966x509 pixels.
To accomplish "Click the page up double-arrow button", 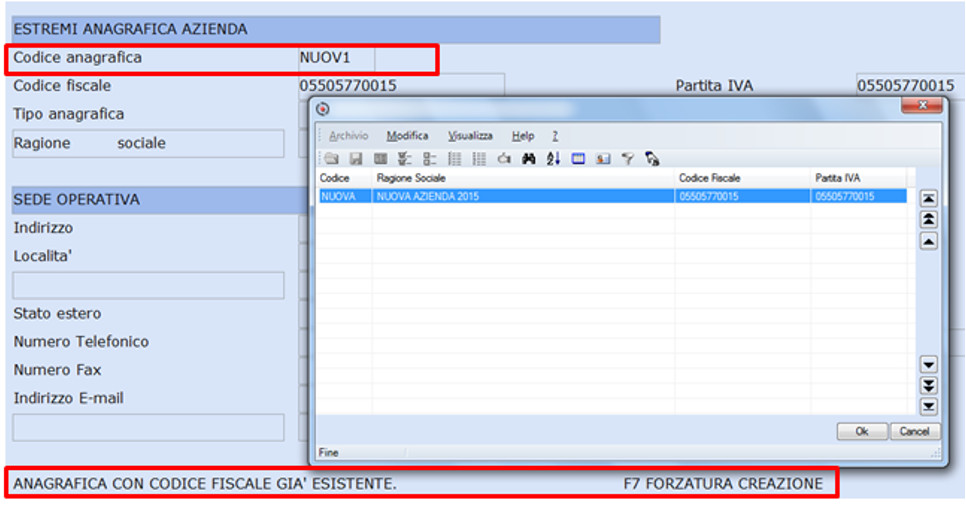I will (x=928, y=219).
